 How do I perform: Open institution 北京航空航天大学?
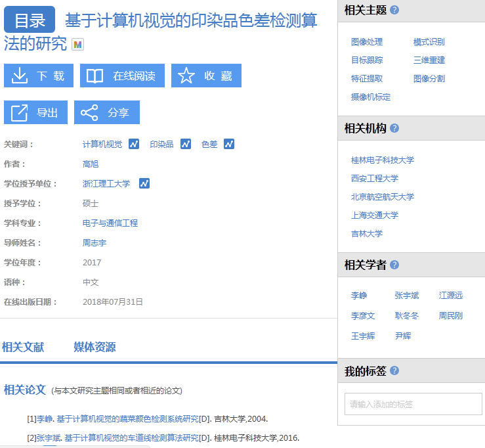tap(383, 197)
